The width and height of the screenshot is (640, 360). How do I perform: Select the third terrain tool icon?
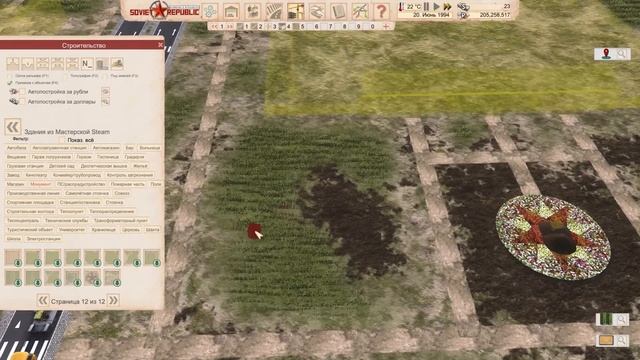42,64
